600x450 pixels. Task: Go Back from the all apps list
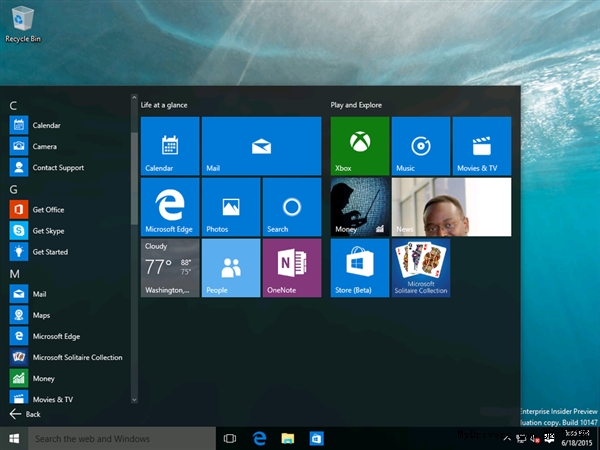25,414
